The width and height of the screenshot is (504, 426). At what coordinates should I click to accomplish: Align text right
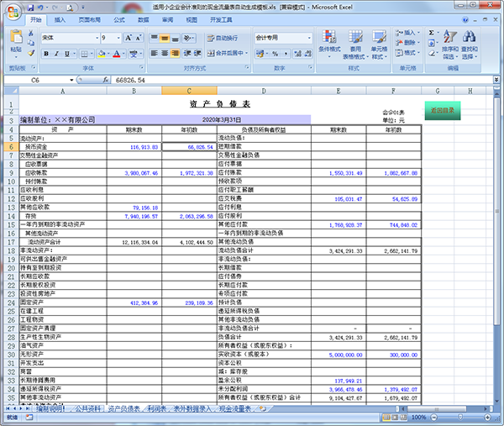point(175,53)
